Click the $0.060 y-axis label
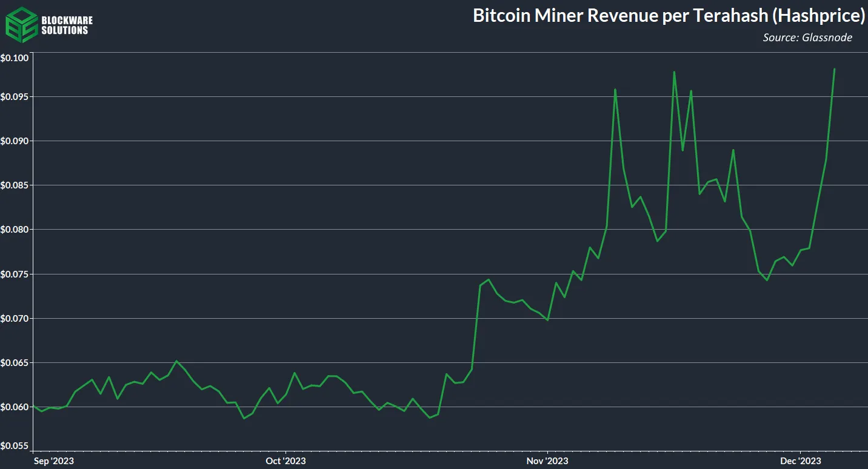The image size is (868, 469). (x=14, y=407)
